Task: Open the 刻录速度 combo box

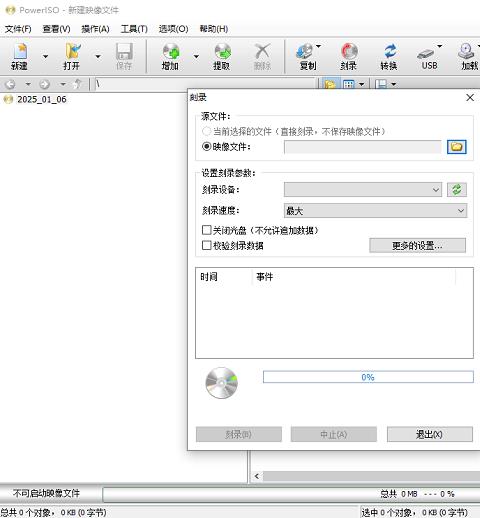Action: tap(376, 211)
